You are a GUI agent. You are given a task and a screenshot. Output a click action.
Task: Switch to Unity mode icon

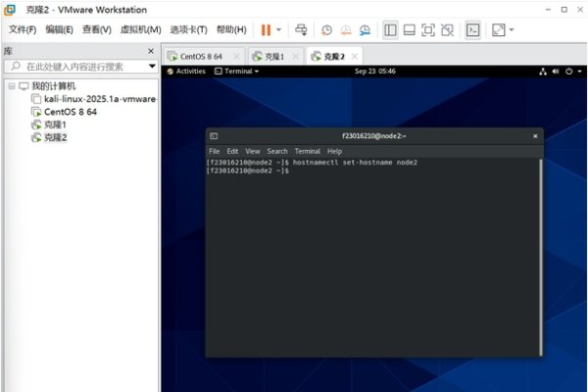(x=447, y=30)
